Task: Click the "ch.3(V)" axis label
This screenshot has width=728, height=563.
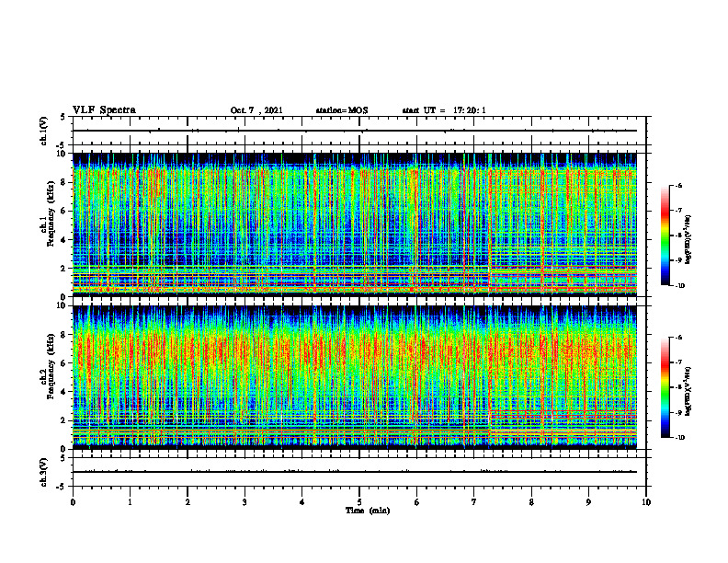Action: point(43,472)
